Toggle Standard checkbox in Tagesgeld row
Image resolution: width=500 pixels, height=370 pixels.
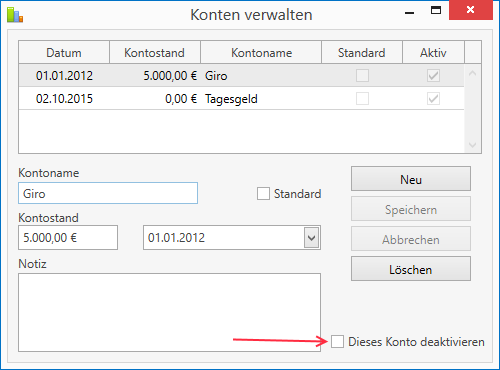pos(362,99)
